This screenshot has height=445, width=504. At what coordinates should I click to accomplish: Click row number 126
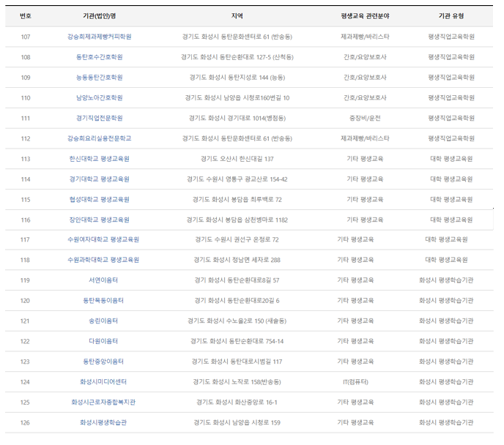tap(25, 423)
